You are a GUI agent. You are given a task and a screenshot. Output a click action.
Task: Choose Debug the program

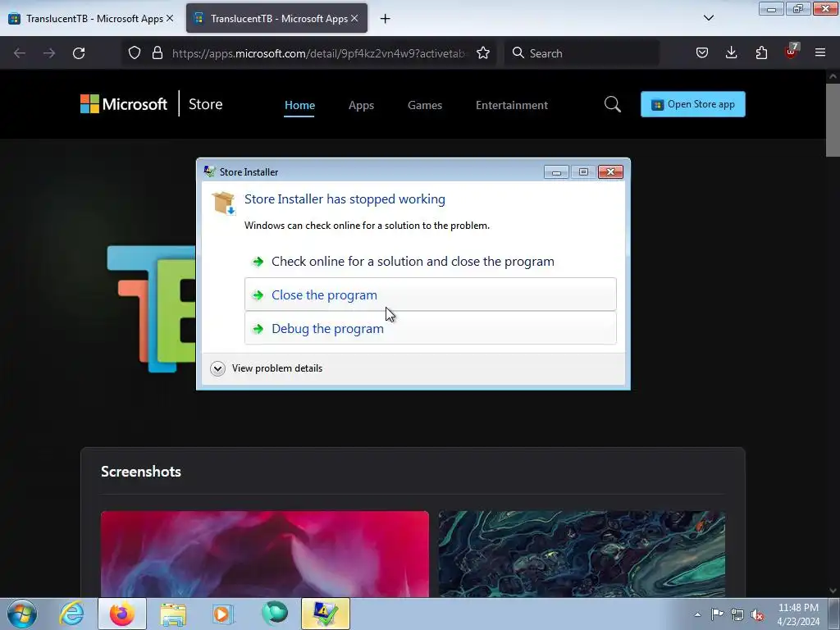[430, 328]
